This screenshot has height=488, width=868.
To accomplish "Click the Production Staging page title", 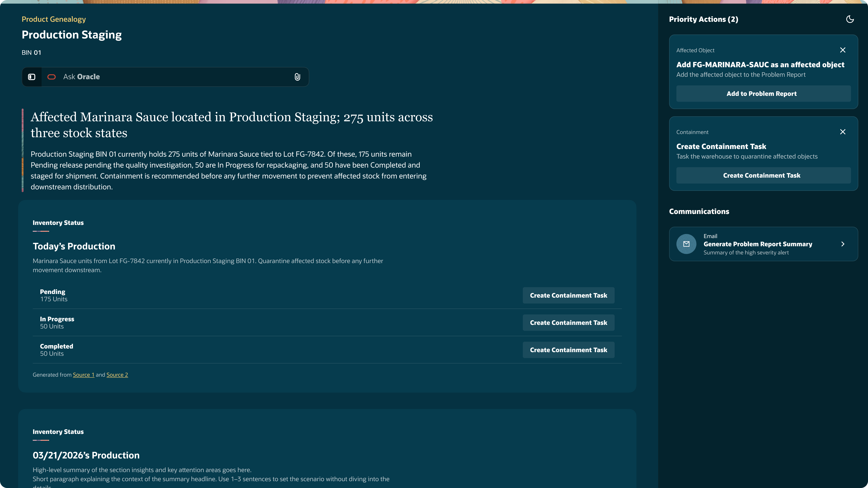I will [x=72, y=35].
